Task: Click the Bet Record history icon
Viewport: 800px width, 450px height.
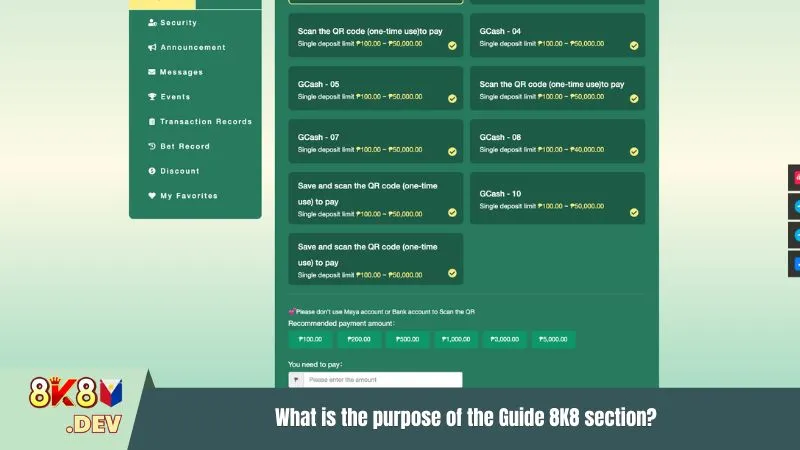Action: (152, 146)
